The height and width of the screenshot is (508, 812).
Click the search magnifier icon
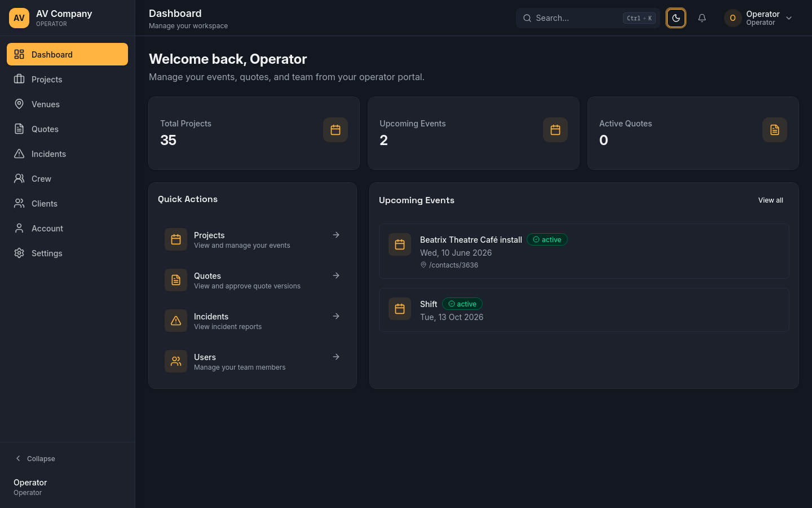click(527, 18)
